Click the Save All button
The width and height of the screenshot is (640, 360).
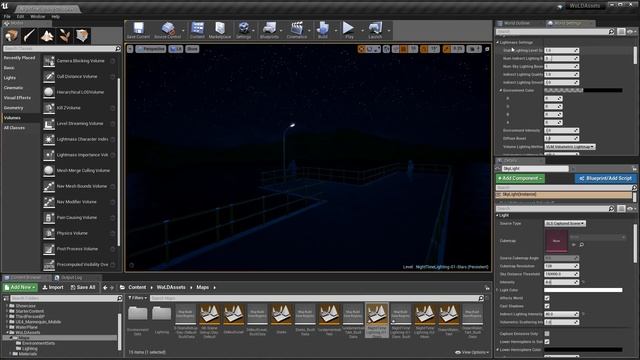coord(83,288)
